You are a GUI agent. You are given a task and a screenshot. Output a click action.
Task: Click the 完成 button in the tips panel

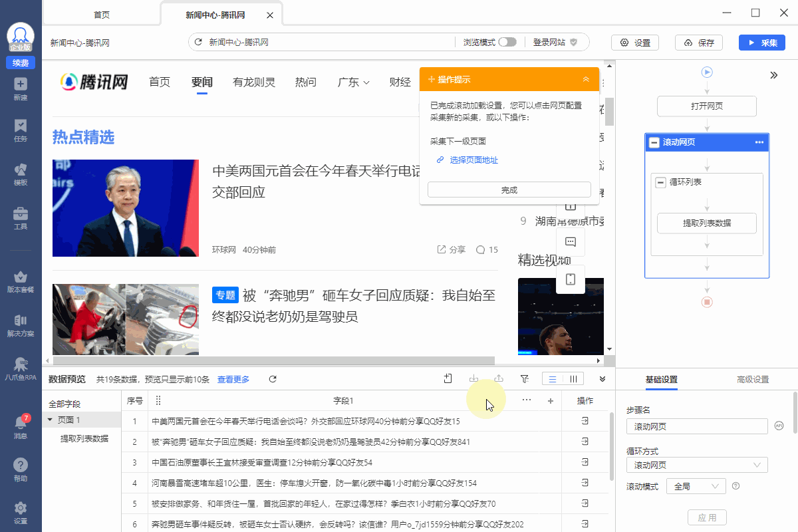[509, 190]
